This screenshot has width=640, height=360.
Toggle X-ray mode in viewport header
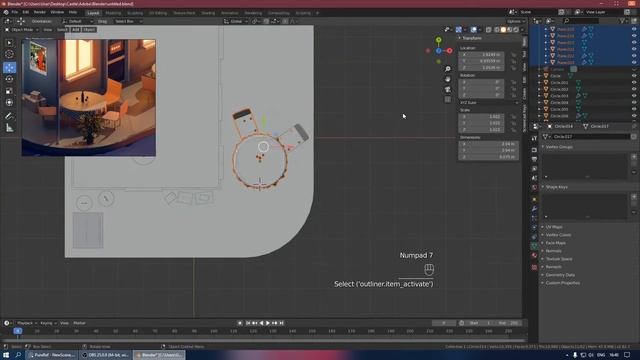click(489, 30)
